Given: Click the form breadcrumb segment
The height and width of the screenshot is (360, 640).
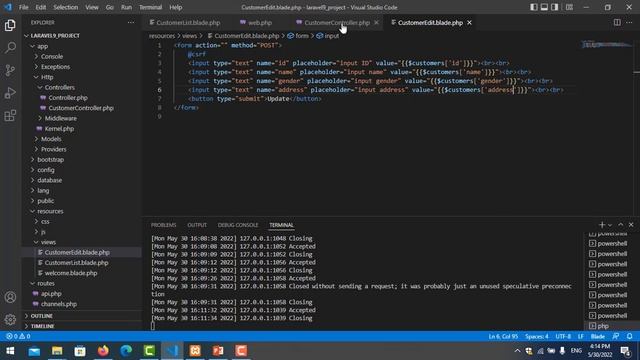Looking at the screenshot, I should [302, 36].
